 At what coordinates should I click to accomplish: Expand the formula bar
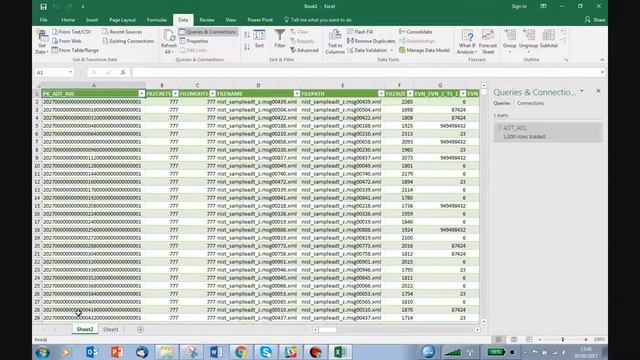pos(602,73)
